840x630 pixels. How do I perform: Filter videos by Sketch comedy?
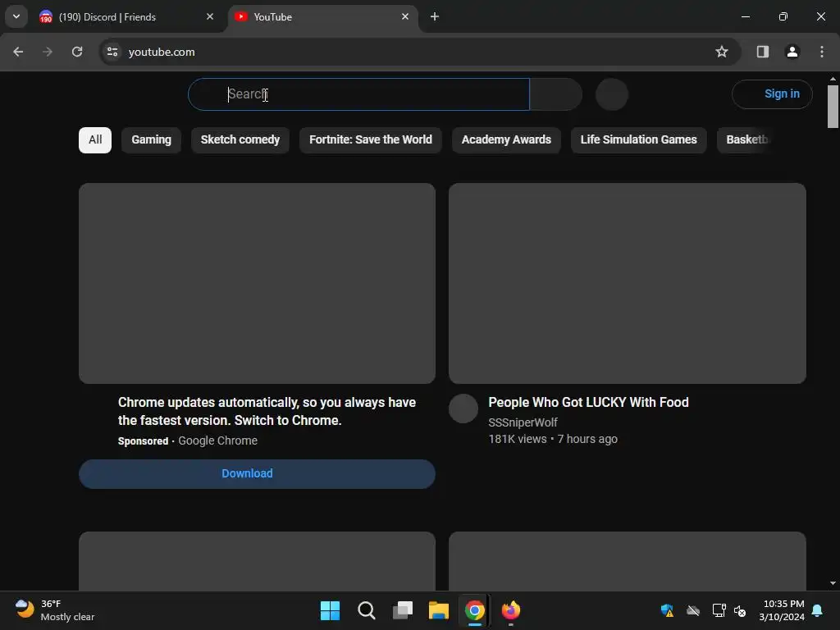(240, 139)
